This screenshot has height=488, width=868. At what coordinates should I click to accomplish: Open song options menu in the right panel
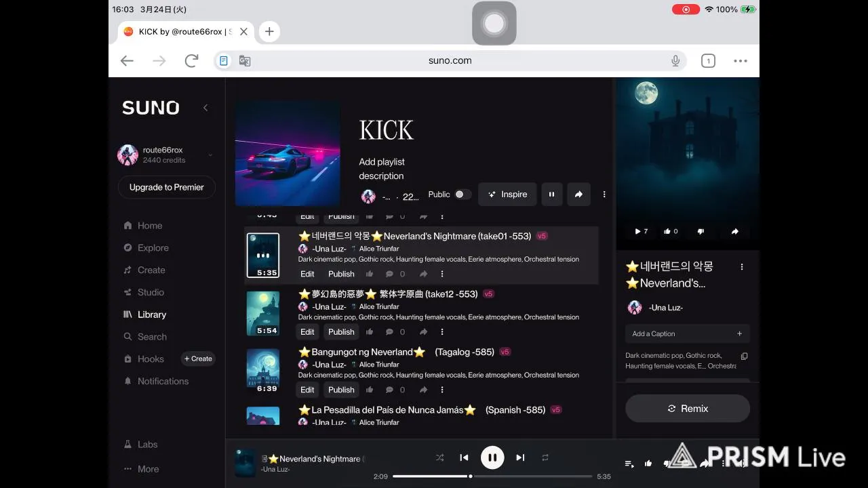click(742, 267)
